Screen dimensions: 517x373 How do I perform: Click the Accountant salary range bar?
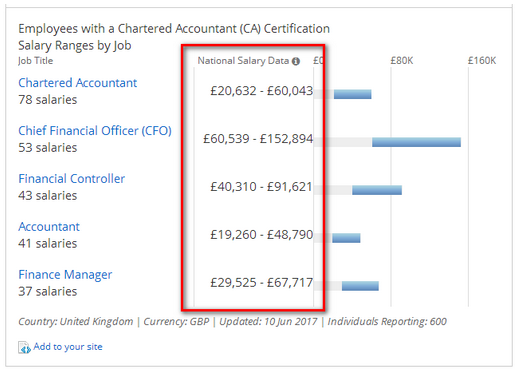click(x=346, y=238)
